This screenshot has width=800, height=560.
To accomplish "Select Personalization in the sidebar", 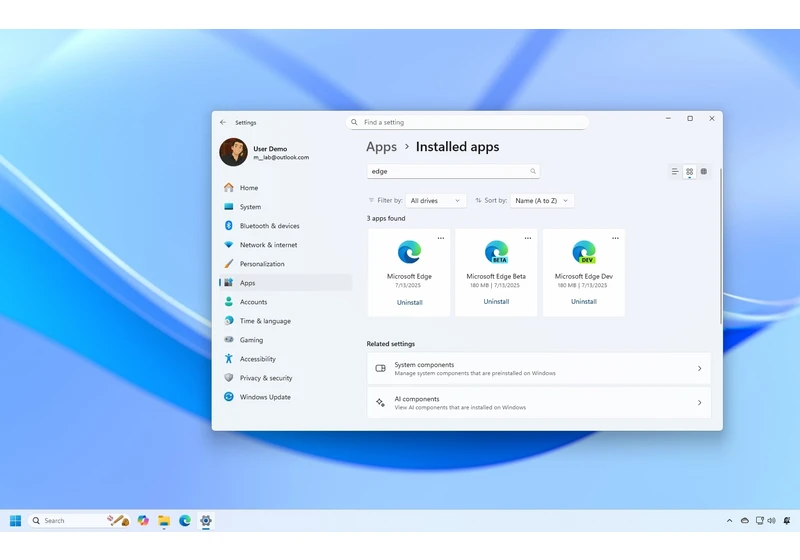I will click(286, 264).
